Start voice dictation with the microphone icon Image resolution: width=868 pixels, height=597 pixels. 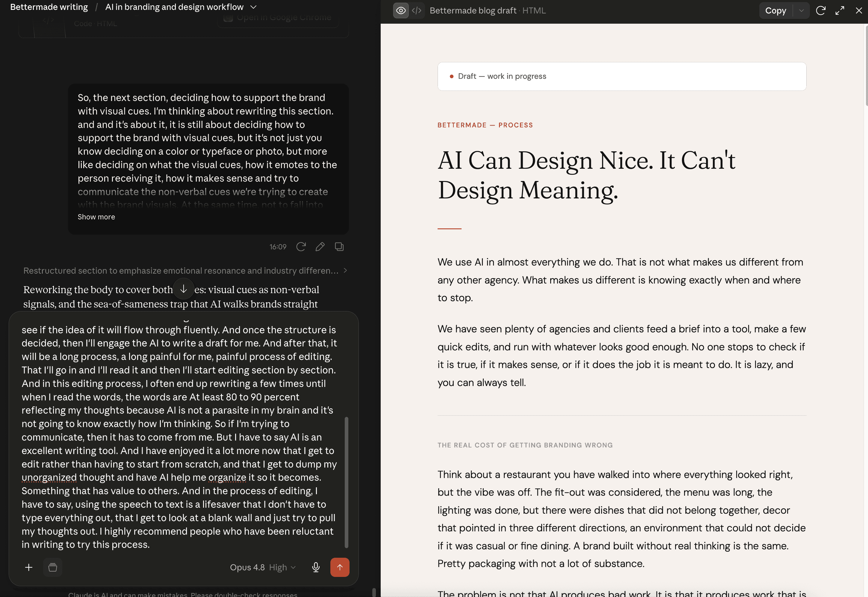(316, 567)
